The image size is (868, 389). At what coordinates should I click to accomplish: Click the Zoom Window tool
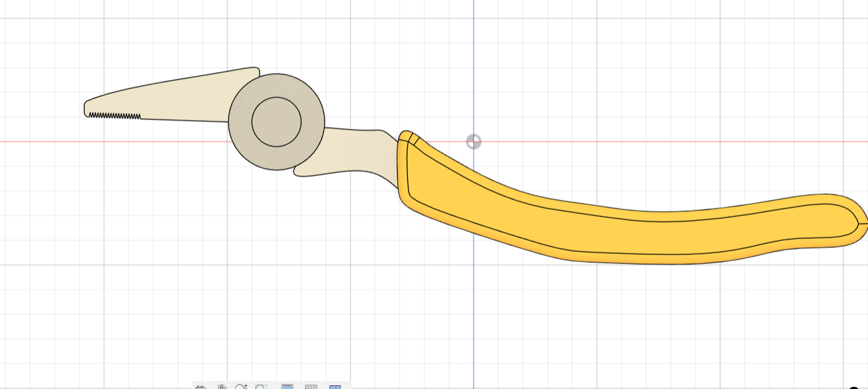(x=261, y=387)
